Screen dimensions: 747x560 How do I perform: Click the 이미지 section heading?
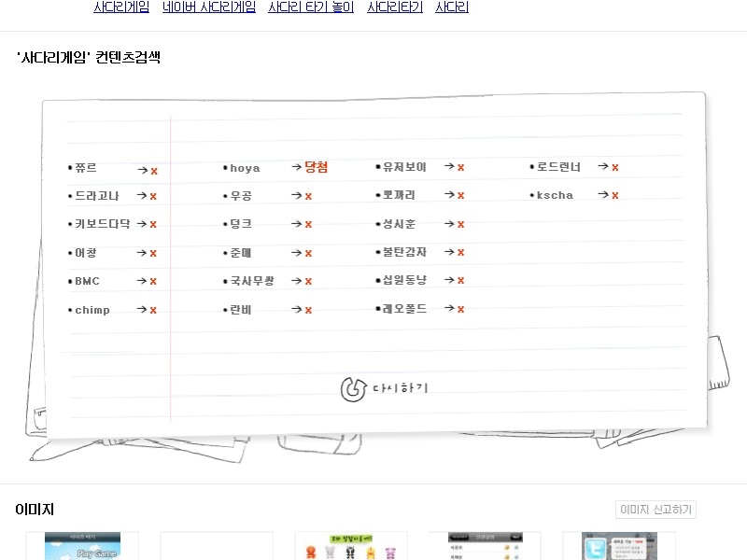[35, 510]
